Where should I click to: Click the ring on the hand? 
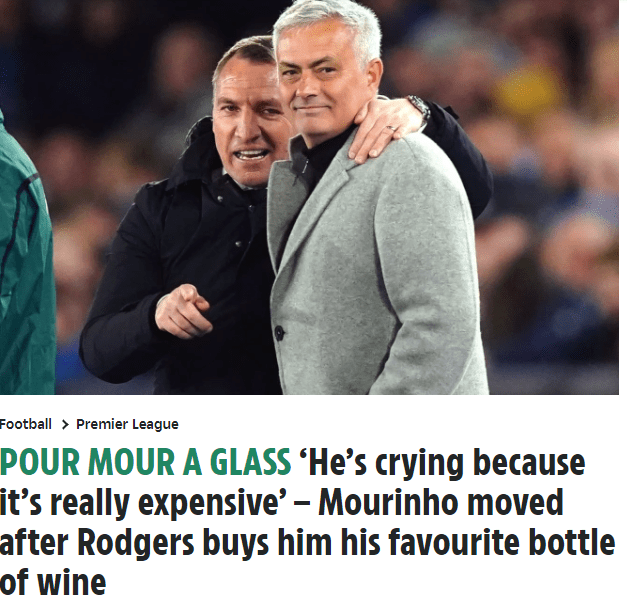coord(391,128)
